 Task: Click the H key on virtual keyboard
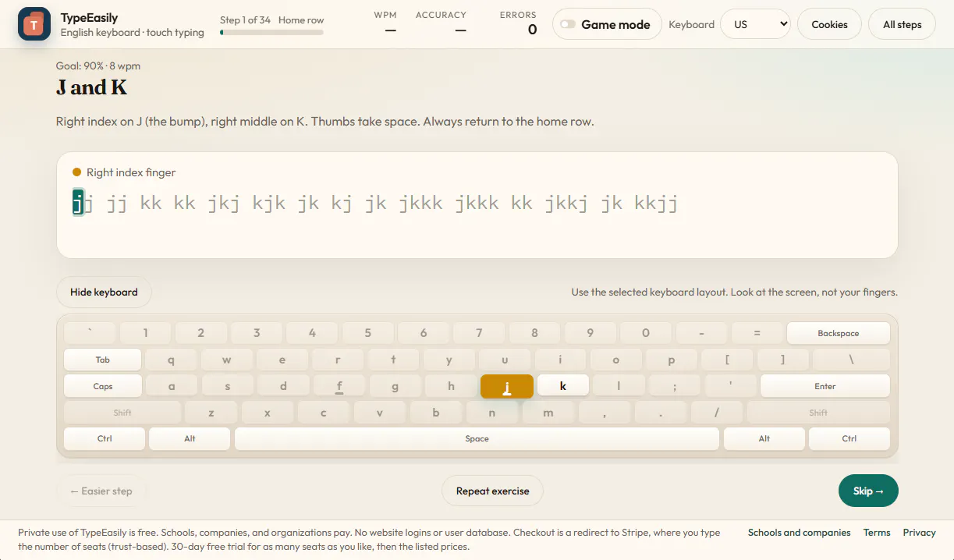451,386
